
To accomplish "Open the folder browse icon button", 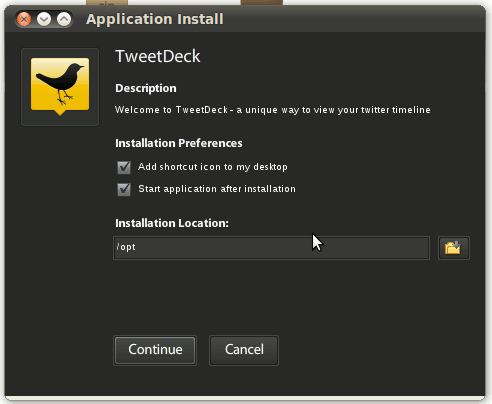I will pyautogui.click(x=454, y=248).
